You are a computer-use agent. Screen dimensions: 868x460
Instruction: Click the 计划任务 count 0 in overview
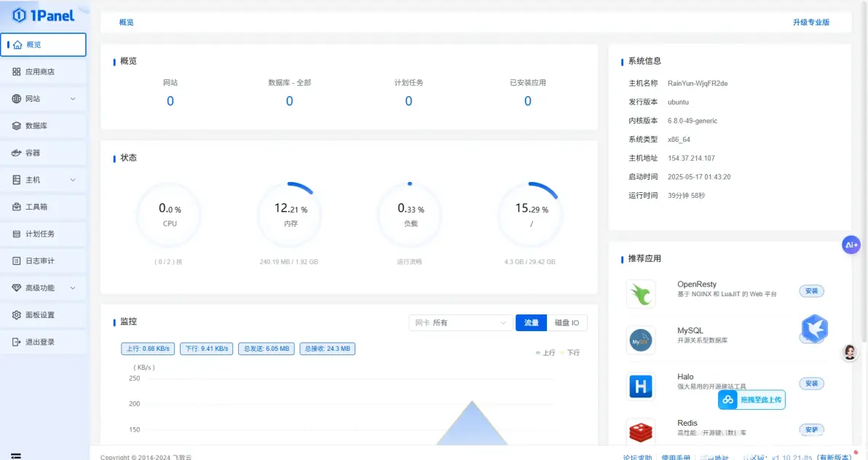(409, 101)
